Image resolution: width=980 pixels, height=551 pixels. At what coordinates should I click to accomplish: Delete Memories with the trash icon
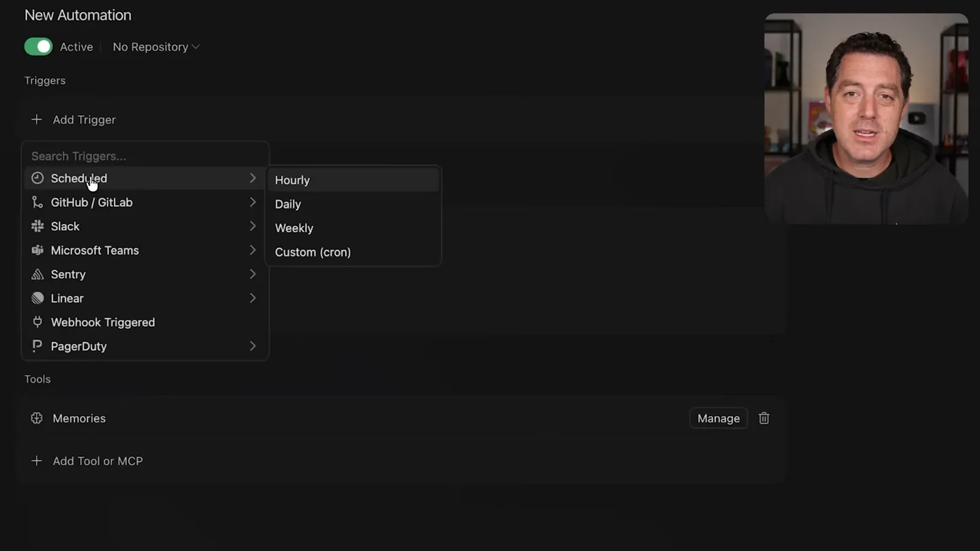(x=764, y=418)
